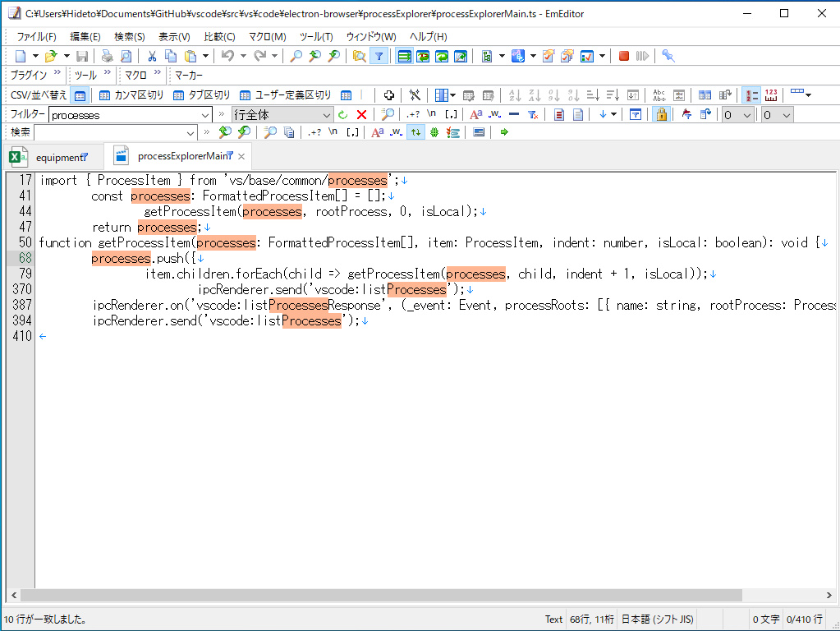The height and width of the screenshot is (631, 840).
Task: Open the filter text history dropdown
Action: click(x=204, y=115)
